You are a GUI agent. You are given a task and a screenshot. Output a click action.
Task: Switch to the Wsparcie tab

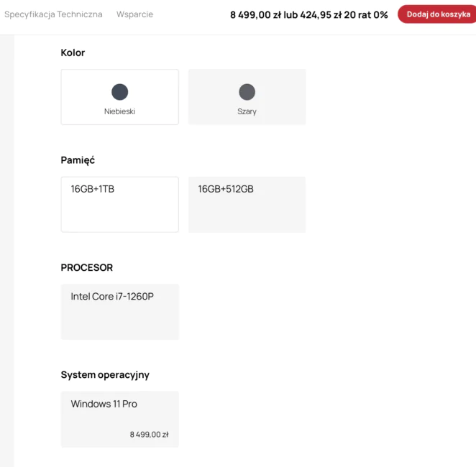134,14
